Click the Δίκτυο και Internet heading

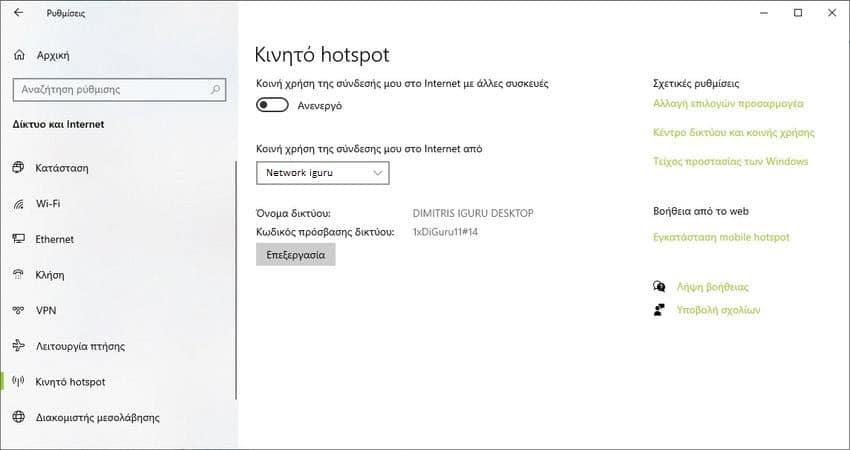(x=58, y=124)
